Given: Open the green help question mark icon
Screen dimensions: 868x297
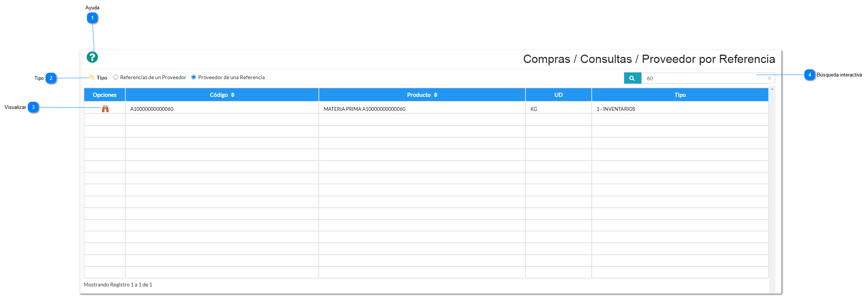Looking at the screenshot, I should point(92,57).
